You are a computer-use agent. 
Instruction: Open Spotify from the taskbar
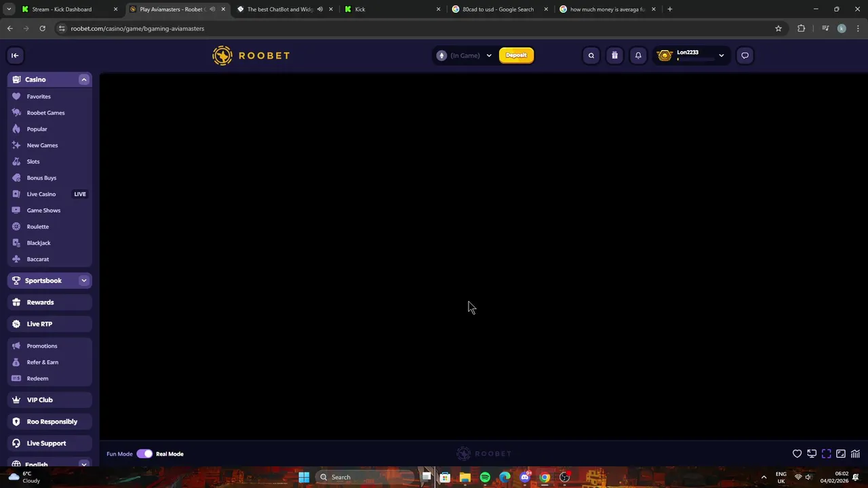(485, 477)
